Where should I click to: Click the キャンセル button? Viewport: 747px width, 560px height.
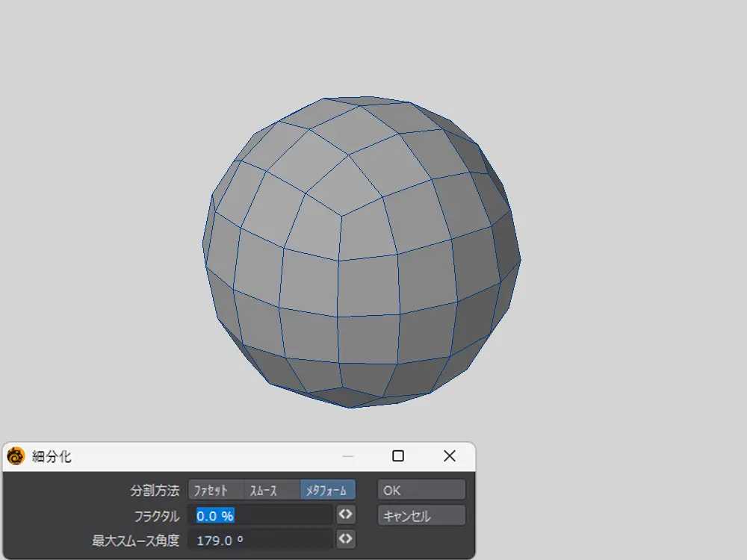(421, 516)
